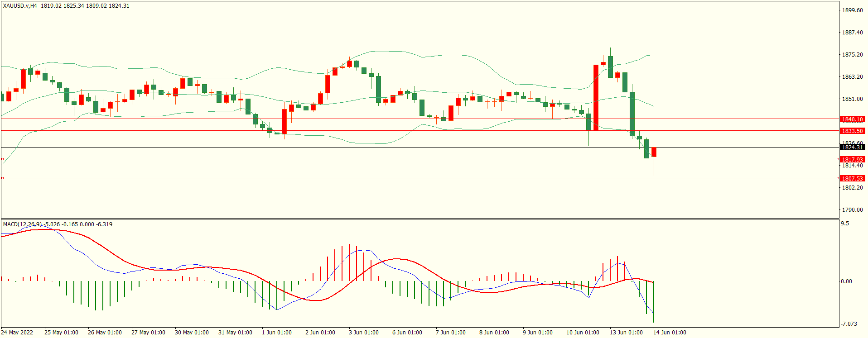Select the red 1840.10 price tag
The height and width of the screenshot is (338, 868).
853,119
